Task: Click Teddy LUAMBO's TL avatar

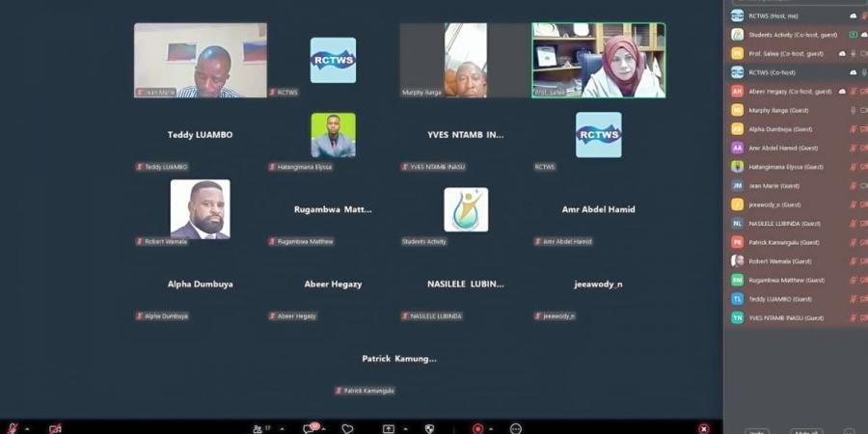Action: point(738,299)
